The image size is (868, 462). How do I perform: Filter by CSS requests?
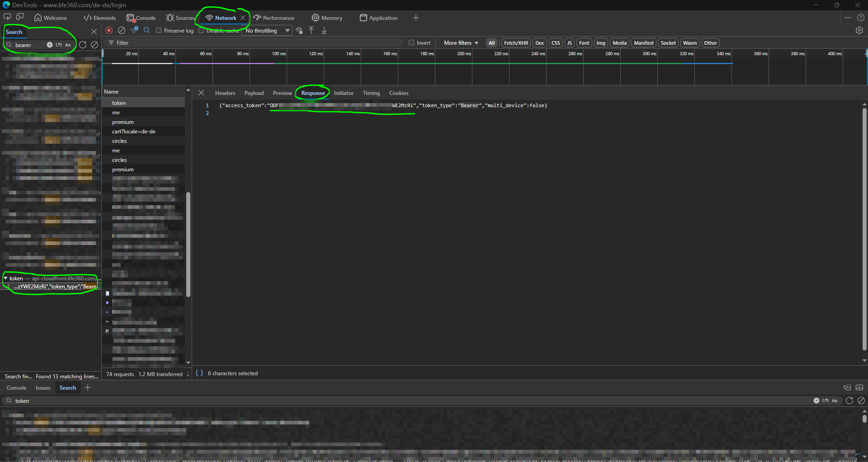click(x=556, y=43)
